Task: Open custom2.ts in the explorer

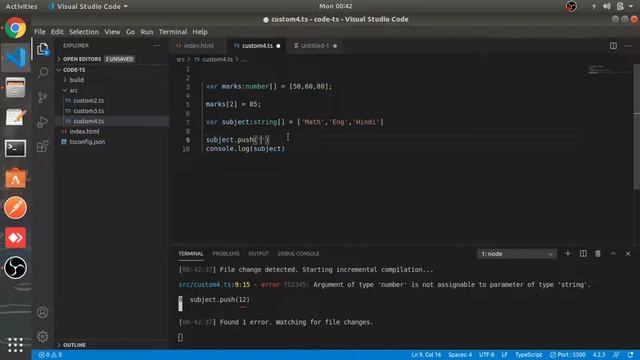Action: point(89,100)
